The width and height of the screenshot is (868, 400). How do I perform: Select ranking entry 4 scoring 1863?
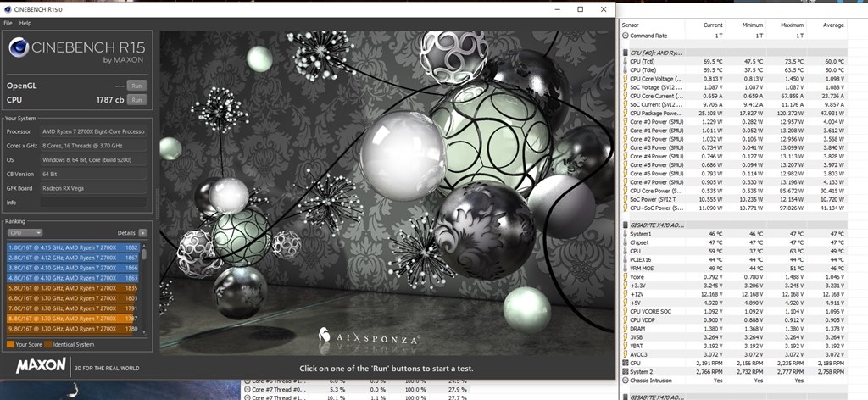[x=73, y=278]
